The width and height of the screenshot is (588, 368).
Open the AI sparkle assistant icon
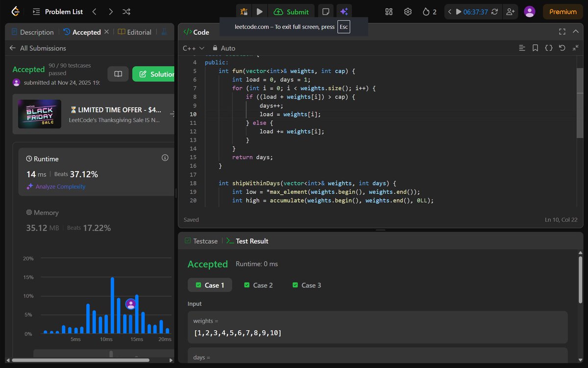coord(344,11)
